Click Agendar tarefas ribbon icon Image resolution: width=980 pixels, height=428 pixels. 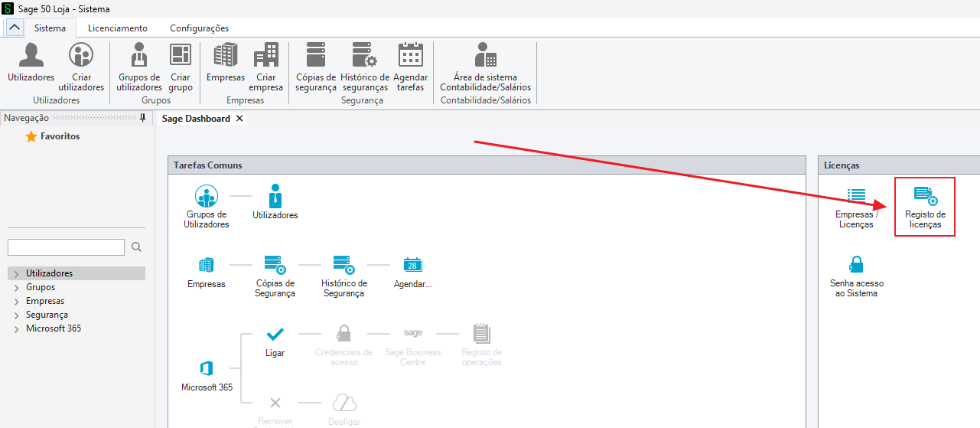click(411, 67)
